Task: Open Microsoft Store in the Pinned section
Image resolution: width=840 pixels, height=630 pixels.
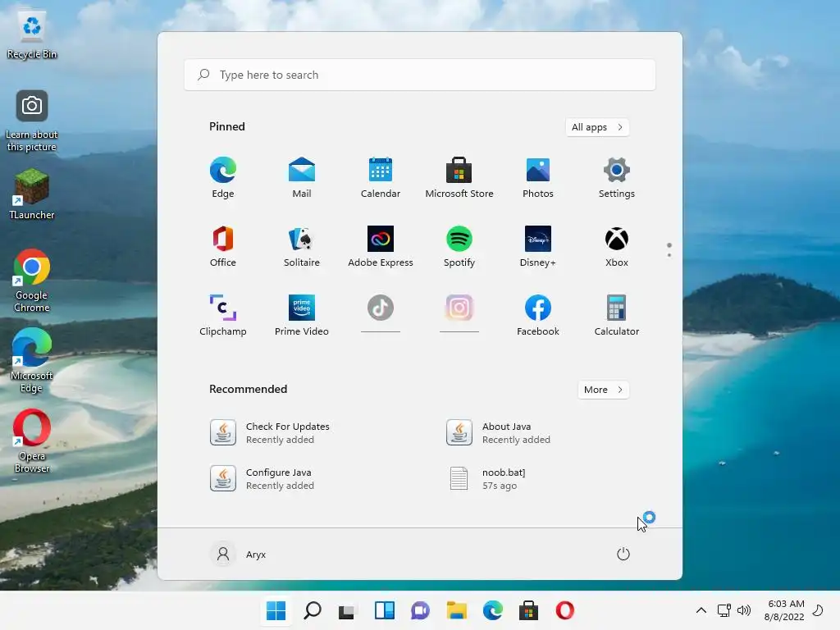Action: (459, 177)
